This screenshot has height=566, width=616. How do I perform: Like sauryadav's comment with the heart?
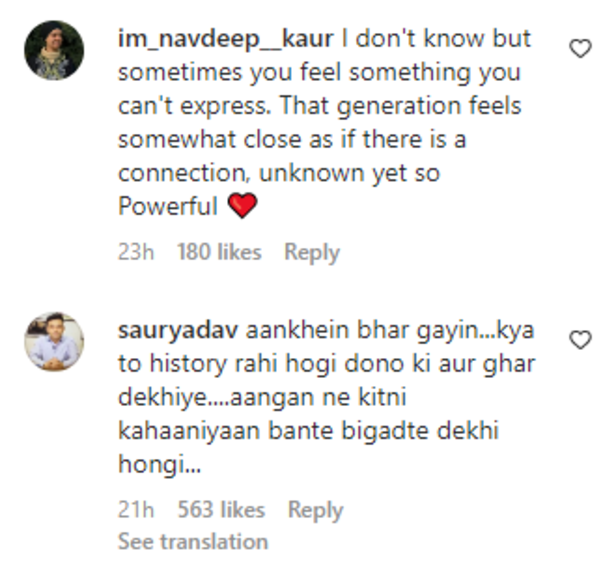point(580,341)
